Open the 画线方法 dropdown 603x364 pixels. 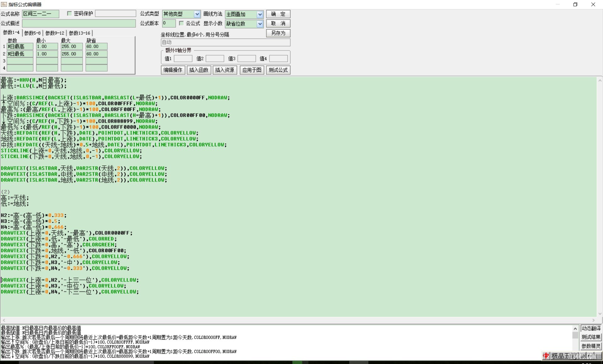pos(260,14)
